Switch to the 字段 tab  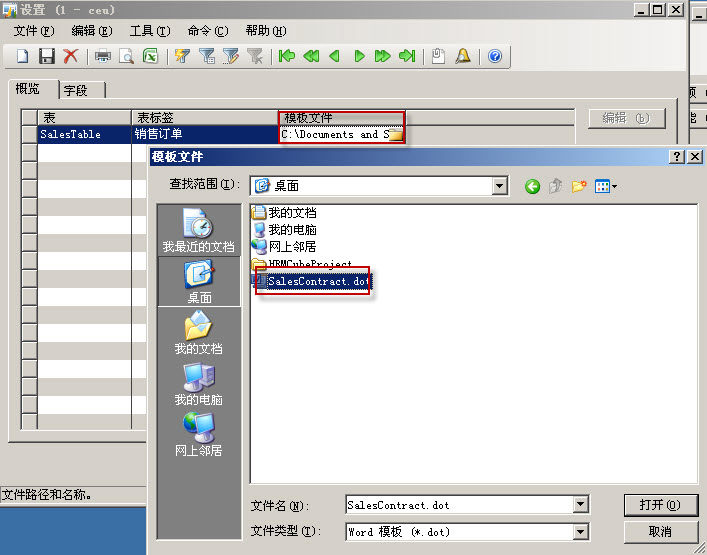tap(82, 90)
